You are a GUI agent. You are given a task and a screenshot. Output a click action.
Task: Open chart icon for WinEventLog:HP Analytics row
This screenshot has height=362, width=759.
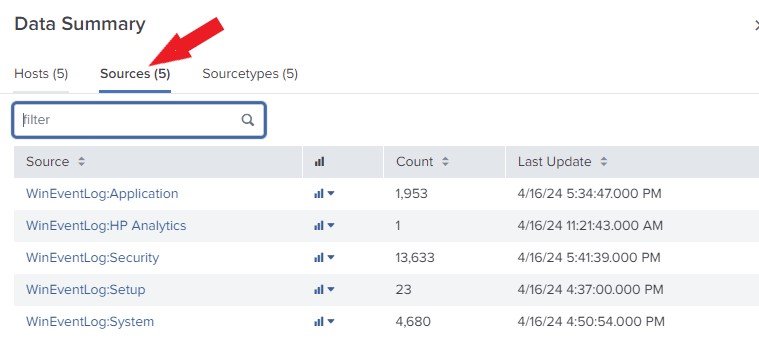324,226
